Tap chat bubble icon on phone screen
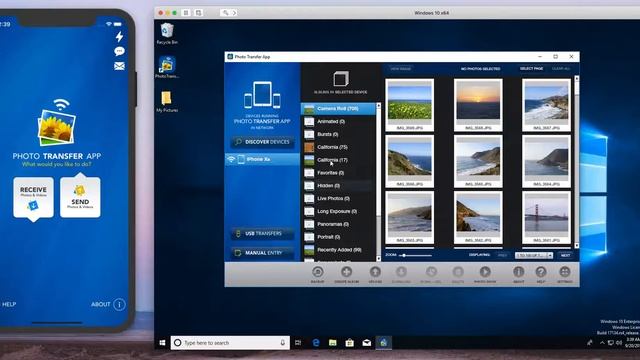The image size is (640, 360). tap(119, 51)
